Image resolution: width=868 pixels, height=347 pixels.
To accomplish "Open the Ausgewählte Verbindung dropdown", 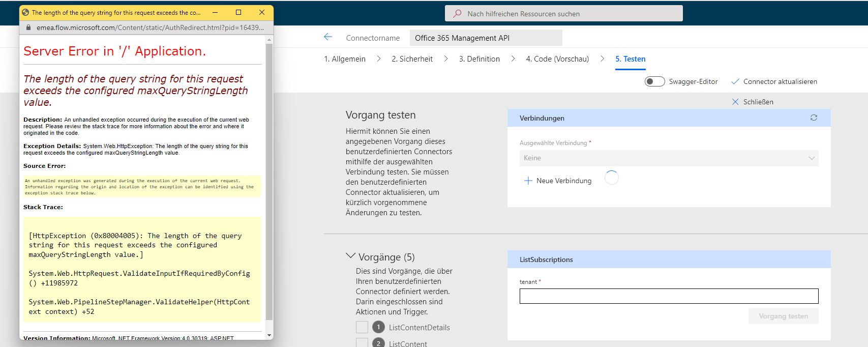I will (x=669, y=158).
